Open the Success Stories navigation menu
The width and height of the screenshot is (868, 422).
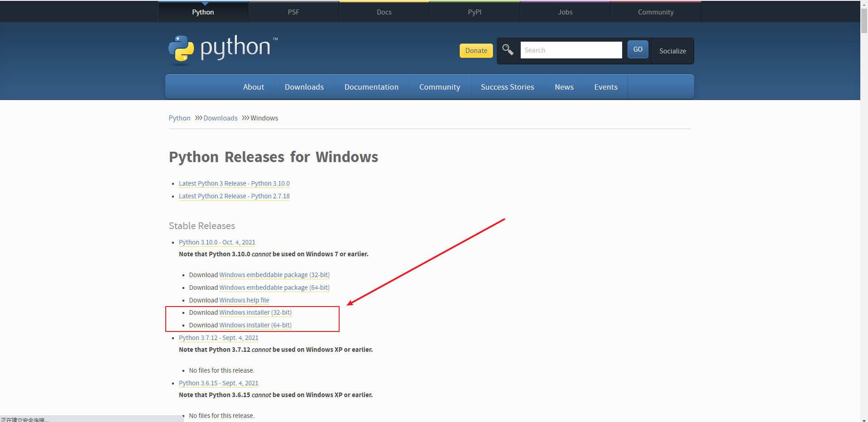[x=508, y=87]
